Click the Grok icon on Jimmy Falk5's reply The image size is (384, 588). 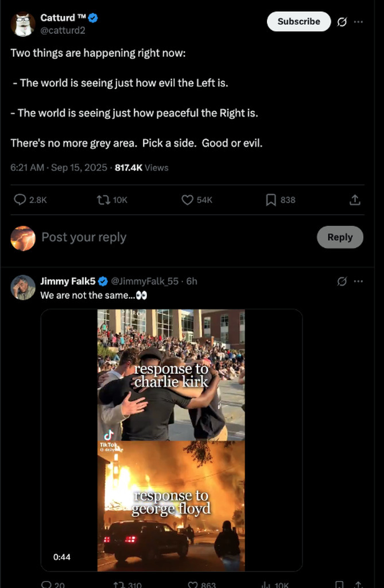(342, 281)
